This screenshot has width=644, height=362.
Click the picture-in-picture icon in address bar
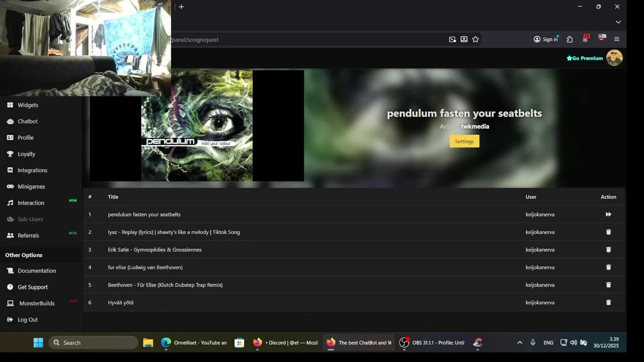coord(452,39)
